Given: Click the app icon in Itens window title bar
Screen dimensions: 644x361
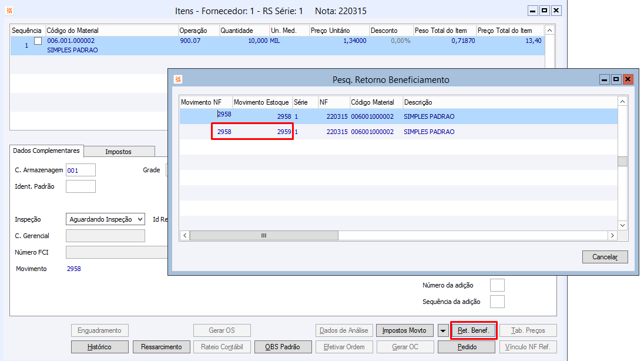Looking at the screenshot, I should 9,11.
